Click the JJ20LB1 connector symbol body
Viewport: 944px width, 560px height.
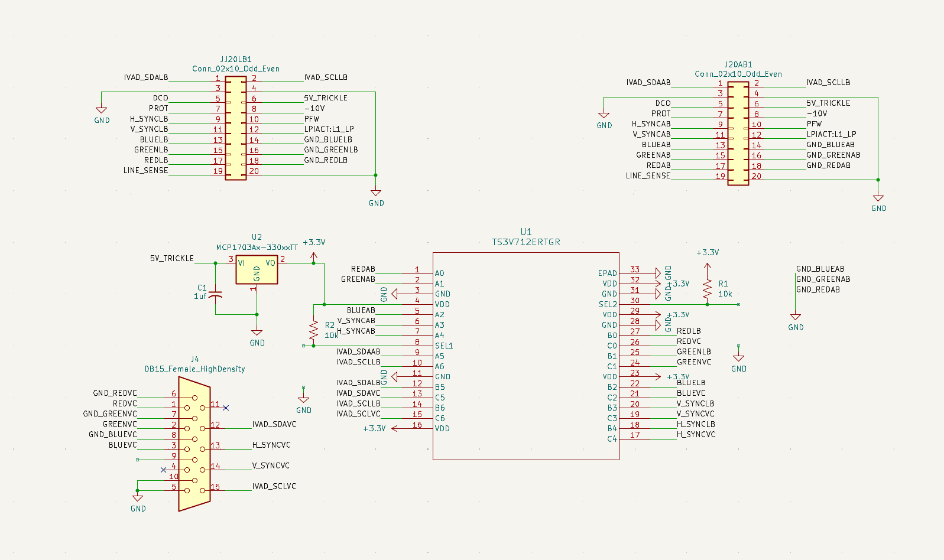[x=236, y=128]
